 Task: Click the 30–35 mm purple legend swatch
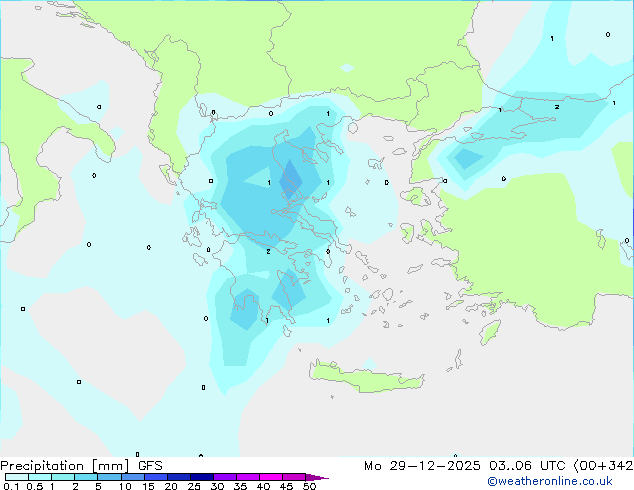tap(225, 477)
